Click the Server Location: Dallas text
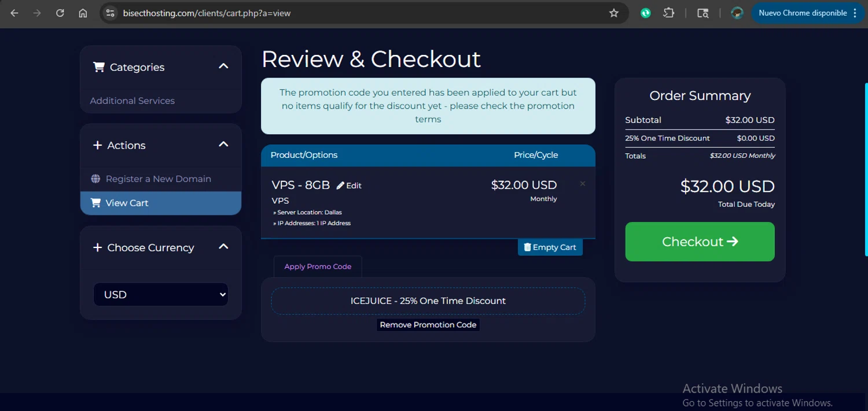The height and width of the screenshot is (411, 868). pyautogui.click(x=307, y=212)
